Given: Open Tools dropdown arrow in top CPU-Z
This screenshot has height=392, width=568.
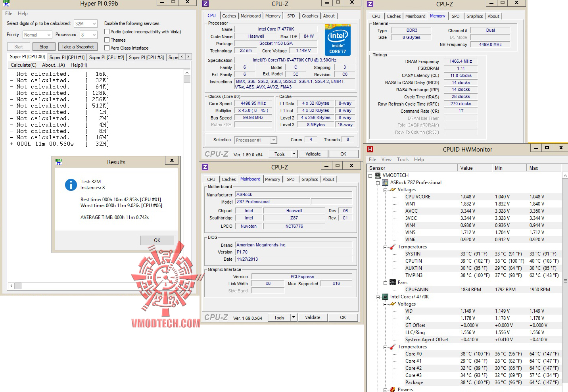Looking at the screenshot, I should click(x=294, y=154).
